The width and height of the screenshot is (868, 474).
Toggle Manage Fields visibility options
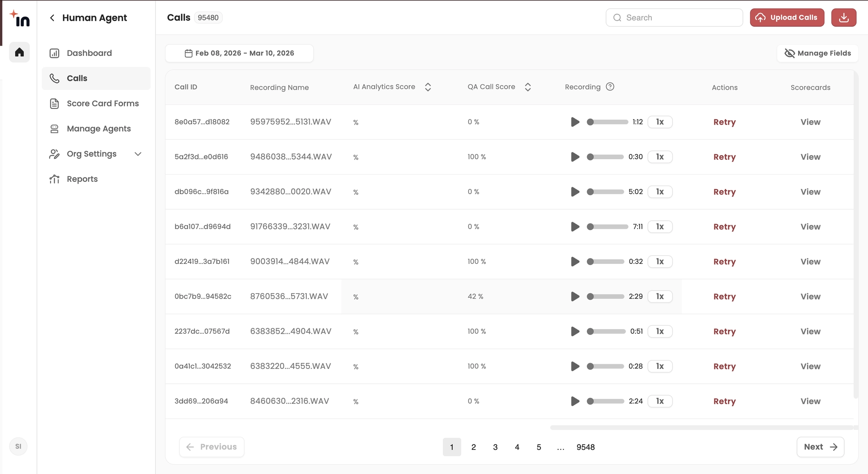(818, 53)
